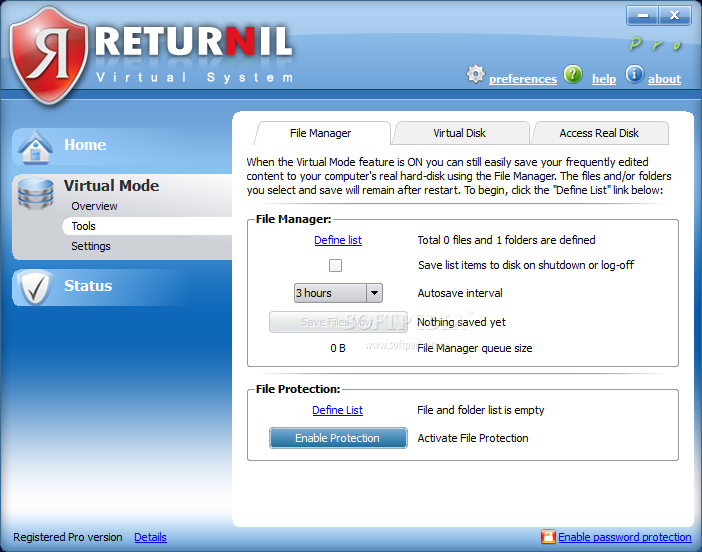
Task: Click the Enable Protection button
Action: pyautogui.click(x=338, y=438)
